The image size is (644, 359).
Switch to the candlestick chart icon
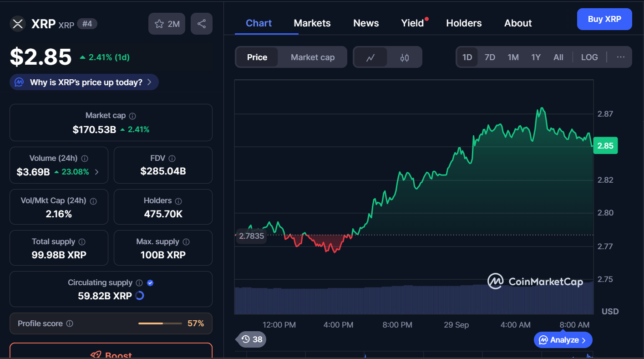coord(405,57)
